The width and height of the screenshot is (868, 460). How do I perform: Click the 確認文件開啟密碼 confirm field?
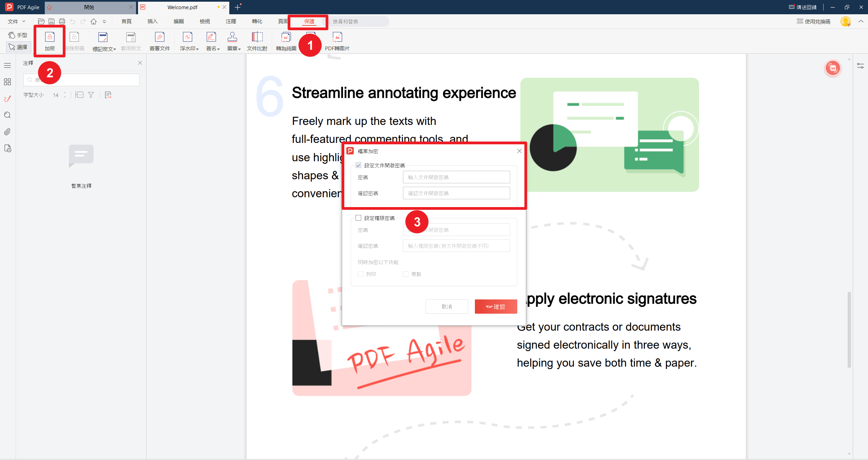[x=456, y=193]
